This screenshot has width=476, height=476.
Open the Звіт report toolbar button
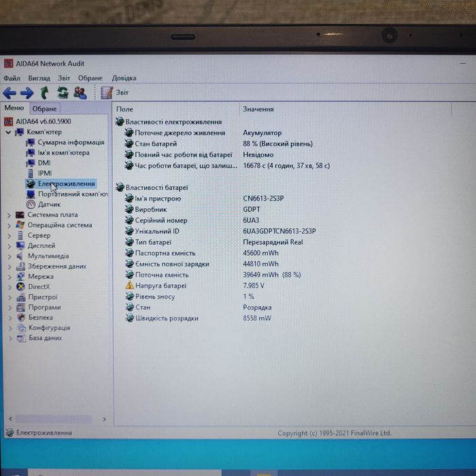click(x=115, y=92)
